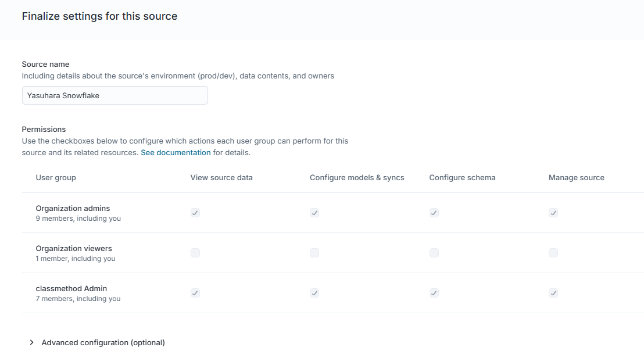Expand Advanced configuration (optional) chevron

pyautogui.click(x=31, y=342)
